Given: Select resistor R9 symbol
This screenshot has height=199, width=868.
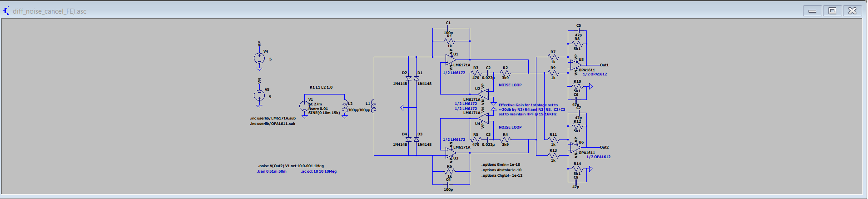Looking at the screenshot, I should click(x=553, y=73).
